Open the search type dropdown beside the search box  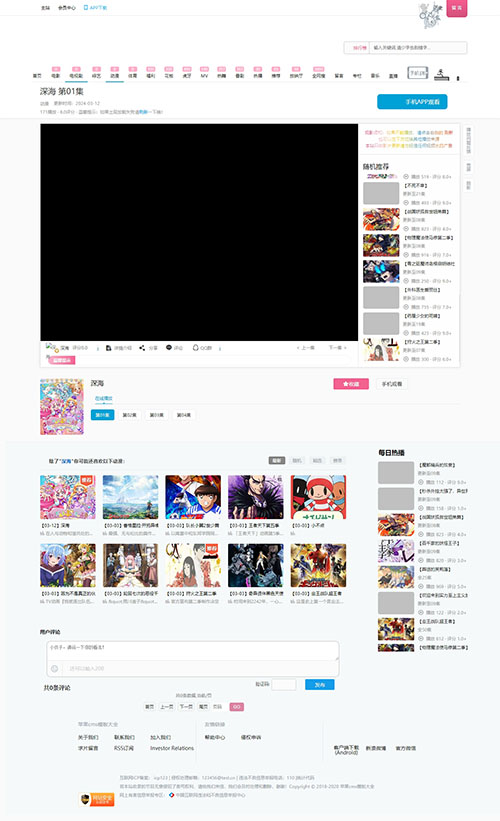click(358, 48)
